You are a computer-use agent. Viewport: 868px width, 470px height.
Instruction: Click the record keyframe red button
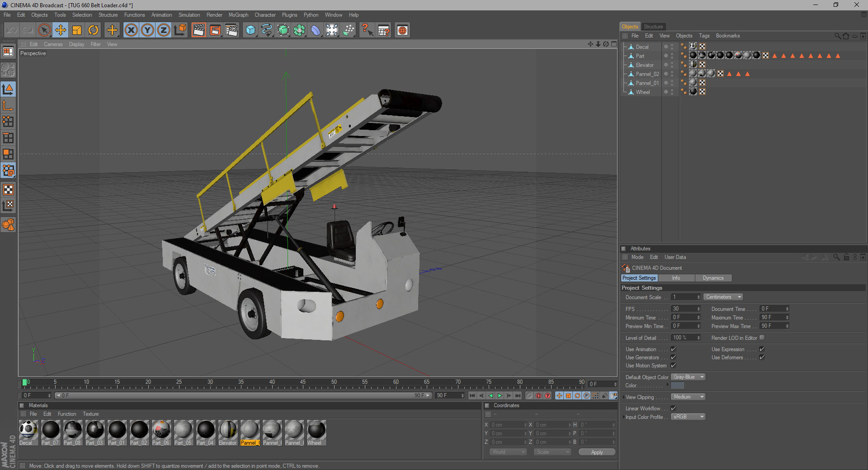point(538,395)
